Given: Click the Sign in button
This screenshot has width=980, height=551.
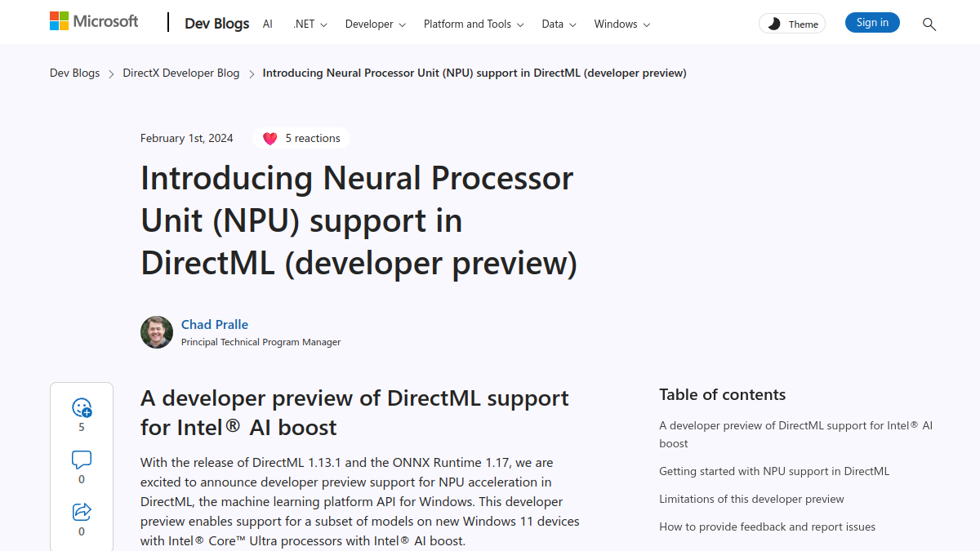Looking at the screenshot, I should [872, 23].
